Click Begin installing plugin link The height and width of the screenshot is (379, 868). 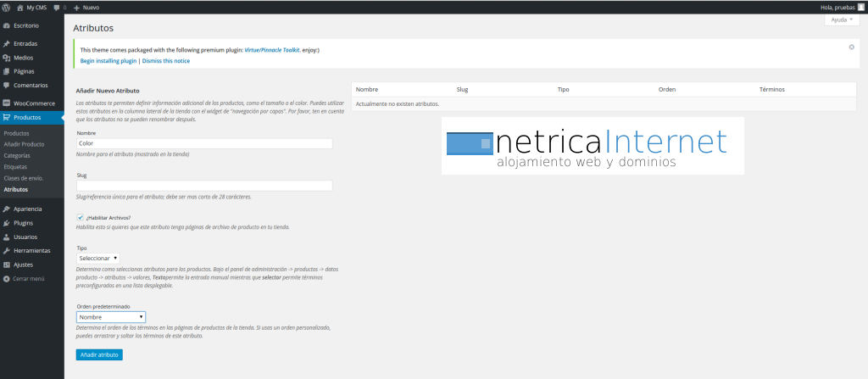(x=108, y=61)
